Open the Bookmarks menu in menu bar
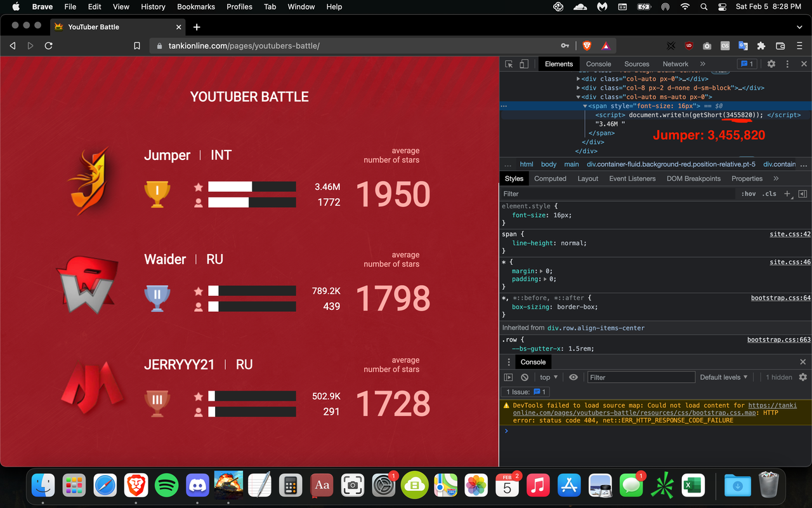 click(x=196, y=7)
